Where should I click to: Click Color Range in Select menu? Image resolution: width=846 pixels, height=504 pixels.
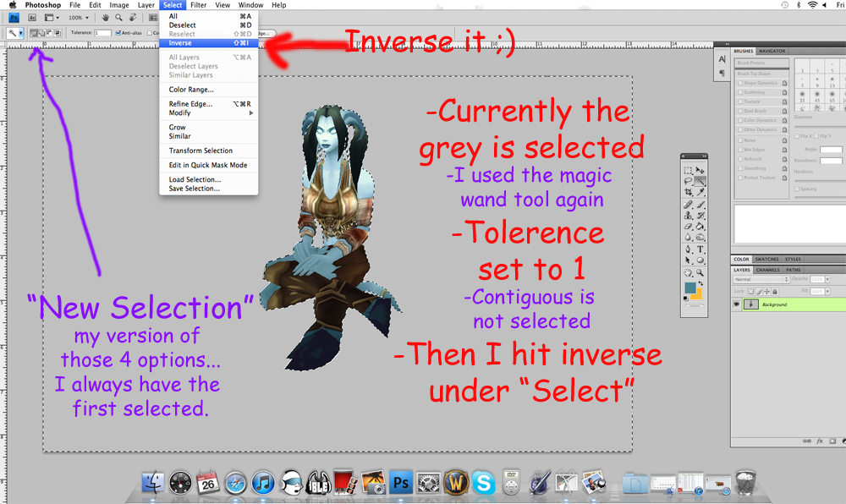click(x=191, y=90)
